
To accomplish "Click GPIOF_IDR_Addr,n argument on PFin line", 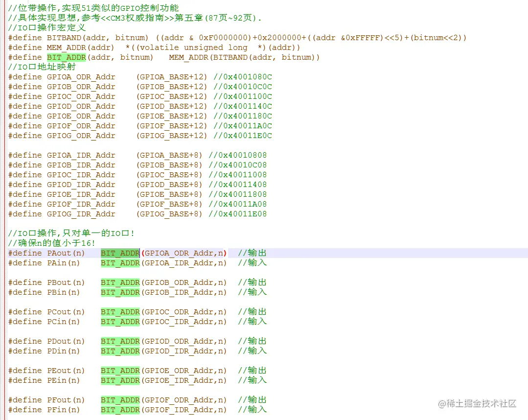I will pos(184,410).
